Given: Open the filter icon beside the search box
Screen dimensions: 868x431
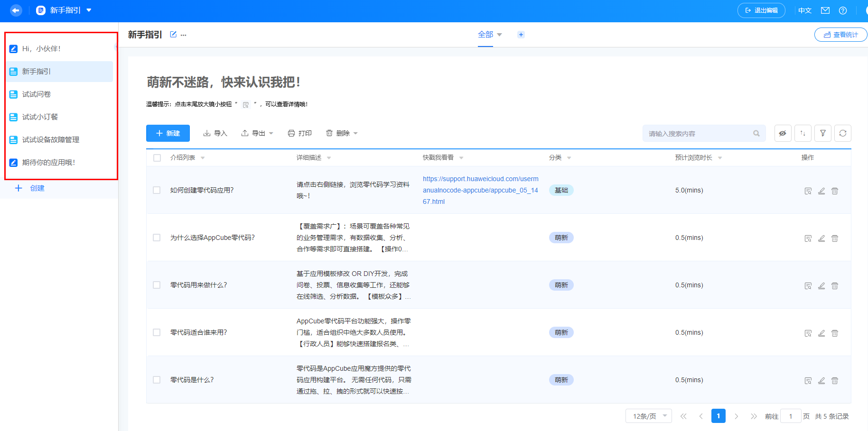Looking at the screenshot, I should tap(823, 133).
